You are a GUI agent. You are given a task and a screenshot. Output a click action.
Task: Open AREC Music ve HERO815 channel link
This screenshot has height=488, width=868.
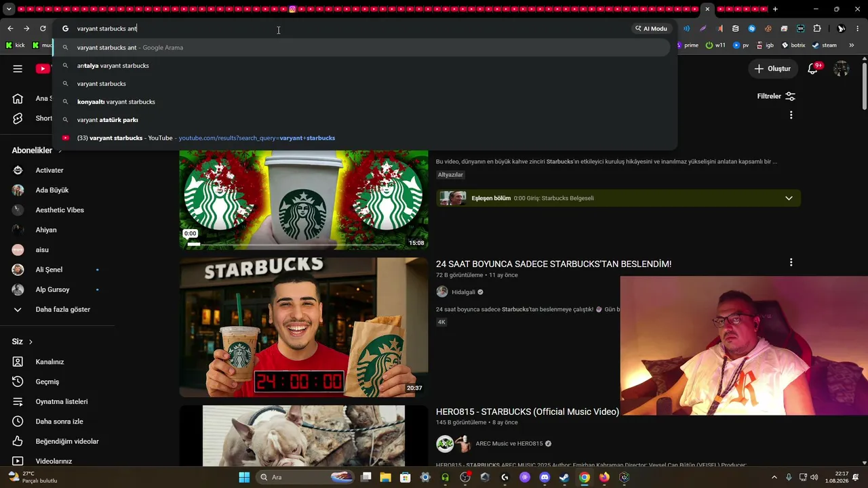[x=509, y=444]
